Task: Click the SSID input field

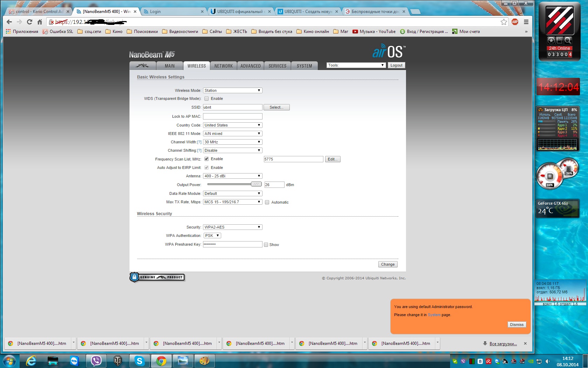Action: point(232,107)
